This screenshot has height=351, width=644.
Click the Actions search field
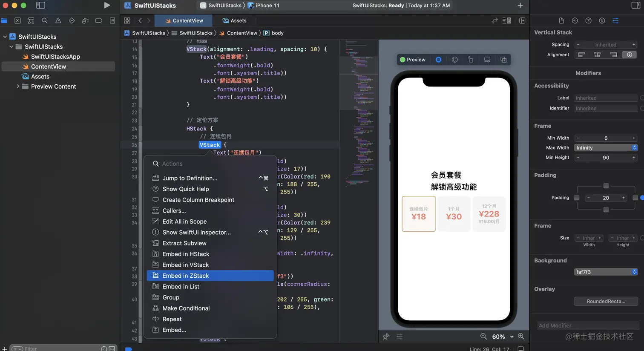(x=210, y=164)
